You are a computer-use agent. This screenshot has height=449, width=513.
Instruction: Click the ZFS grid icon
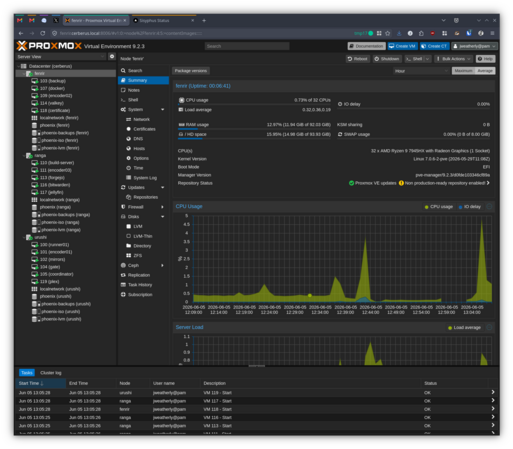[x=128, y=256]
